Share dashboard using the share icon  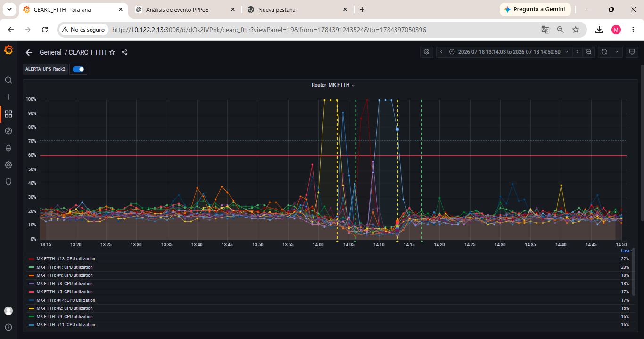124,52
